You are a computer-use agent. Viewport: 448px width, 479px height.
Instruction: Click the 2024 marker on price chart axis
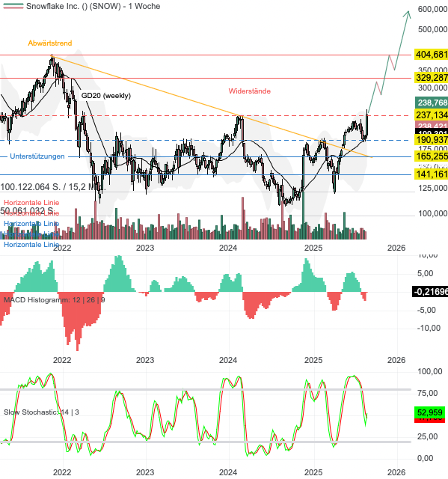pos(228,248)
